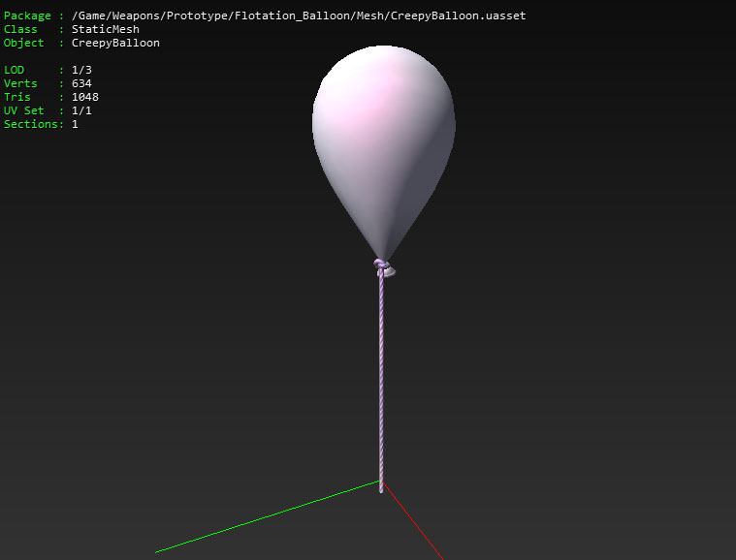Click the green Class label
Screen dimensions: 736x560
(x=21, y=30)
